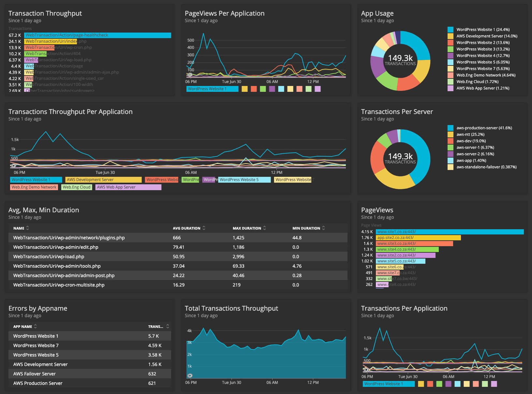Viewport: 532px width, 394px height.
Task: Toggle AWS Development Server legend in Transactions Throughput Per Application
Action: [103, 180]
